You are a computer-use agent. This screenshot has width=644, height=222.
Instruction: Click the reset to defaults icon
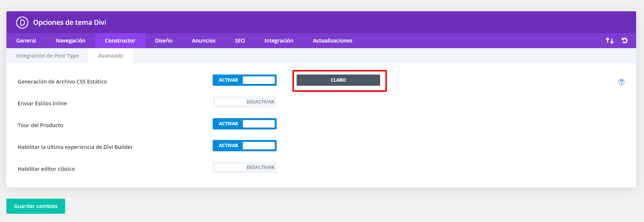pyautogui.click(x=624, y=41)
